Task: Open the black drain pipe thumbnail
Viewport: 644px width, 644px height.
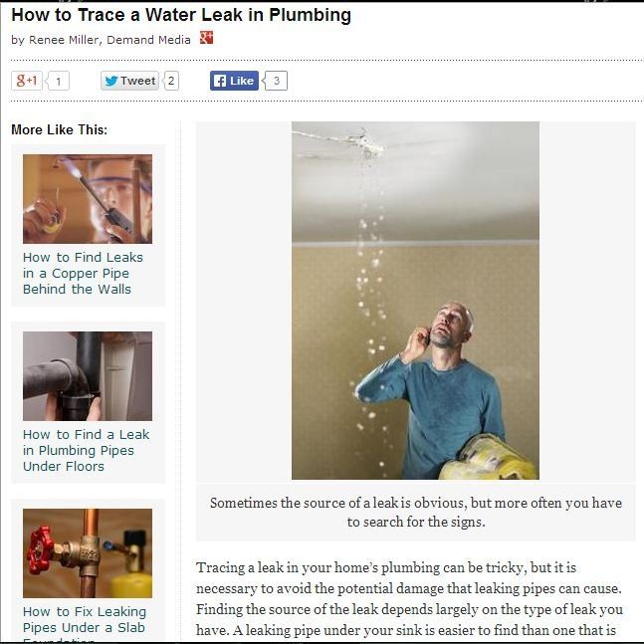Action: pyautogui.click(x=88, y=376)
